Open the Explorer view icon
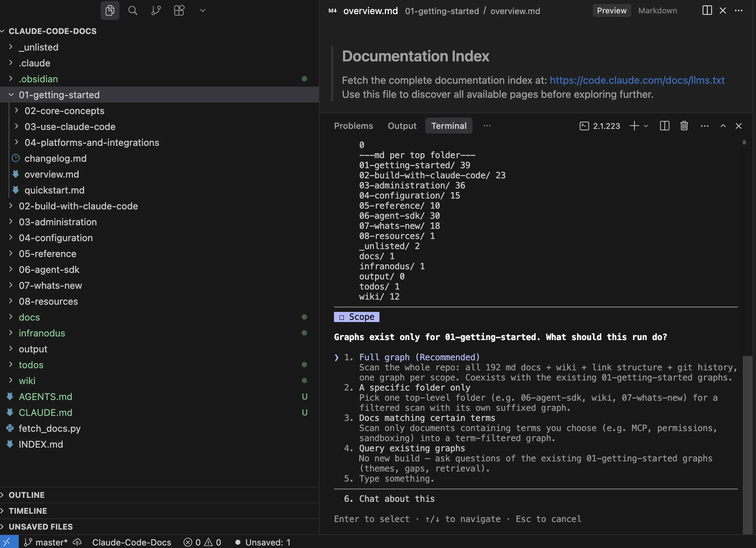 pyautogui.click(x=110, y=10)
